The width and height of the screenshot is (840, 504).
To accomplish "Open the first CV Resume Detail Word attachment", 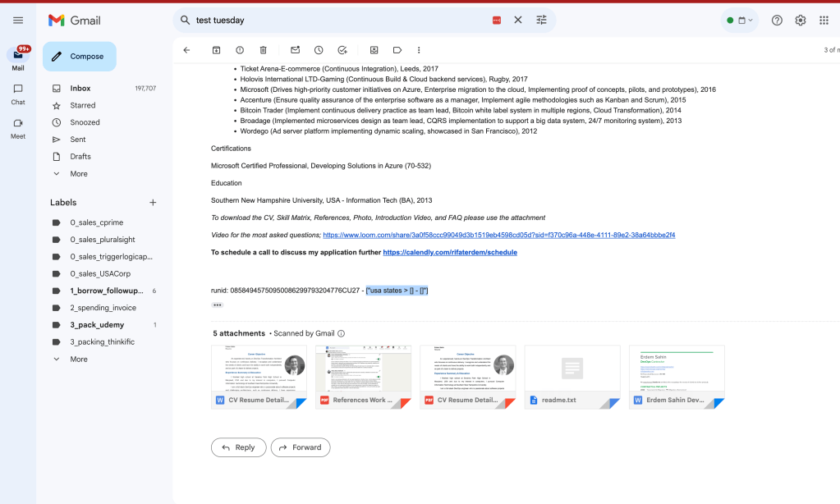I will click(259, 377).
